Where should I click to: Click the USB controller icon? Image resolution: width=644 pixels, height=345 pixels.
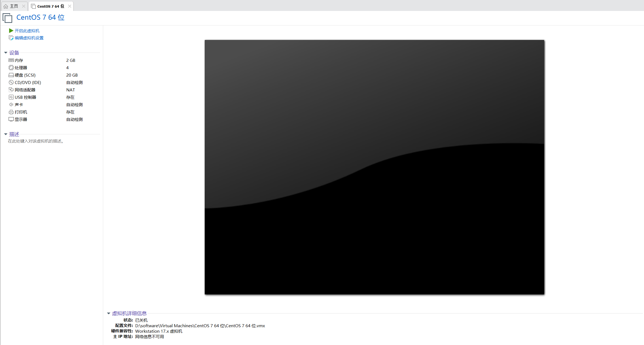pos(11,97)
